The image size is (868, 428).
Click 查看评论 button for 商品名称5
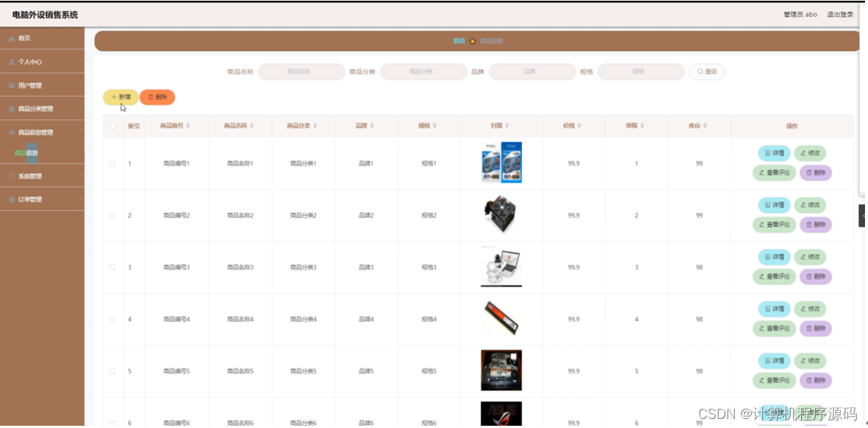coord(774,381)
